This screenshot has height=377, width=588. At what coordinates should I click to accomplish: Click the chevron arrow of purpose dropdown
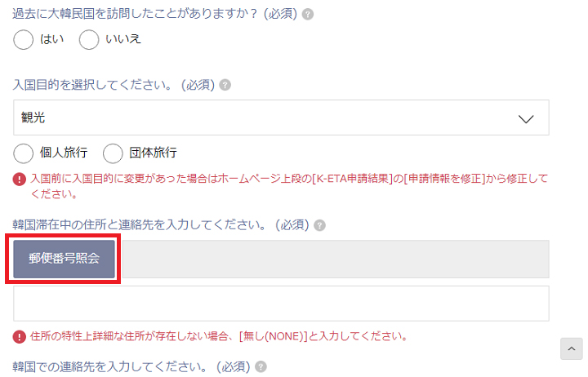click(526, 119)
